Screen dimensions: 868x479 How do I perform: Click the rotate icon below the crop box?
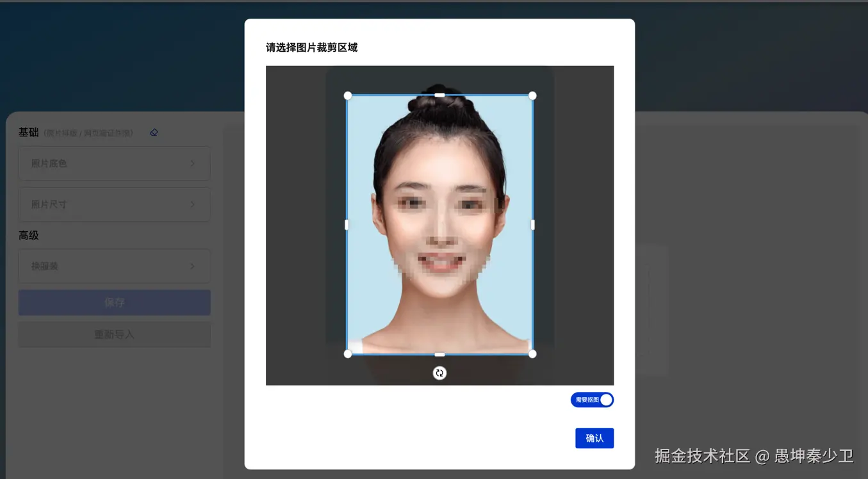click(439, 373)
